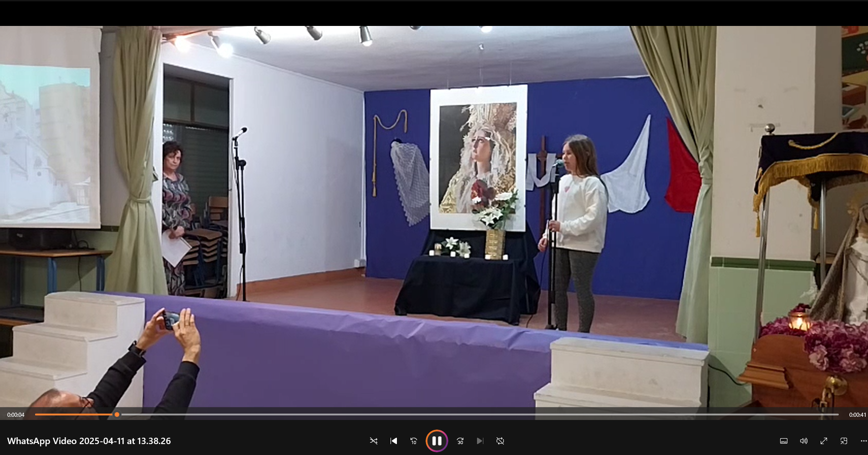
Task: Enter full screen mode
Action: pyautogui.click(x=824, y=441)
